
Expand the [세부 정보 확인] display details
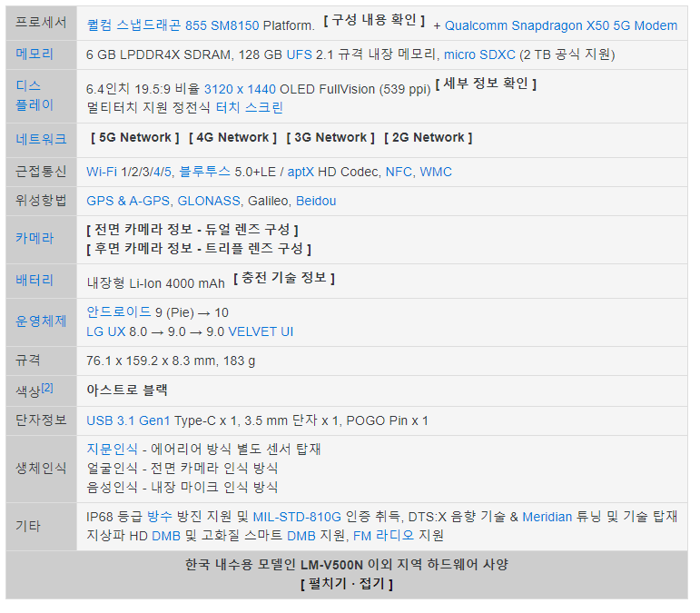pyautogui.click(x=486, y=84)
